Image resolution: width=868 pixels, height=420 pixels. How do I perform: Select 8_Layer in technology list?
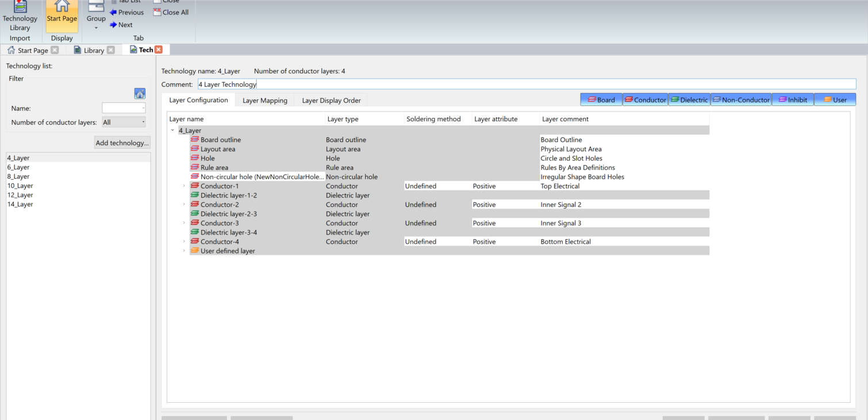click(x=78, y=176)
